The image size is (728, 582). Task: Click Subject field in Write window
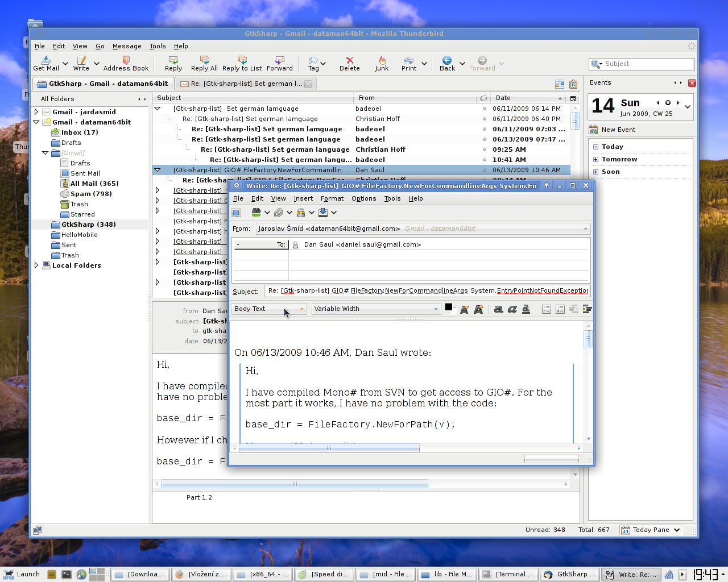click(x=428, y=290)
